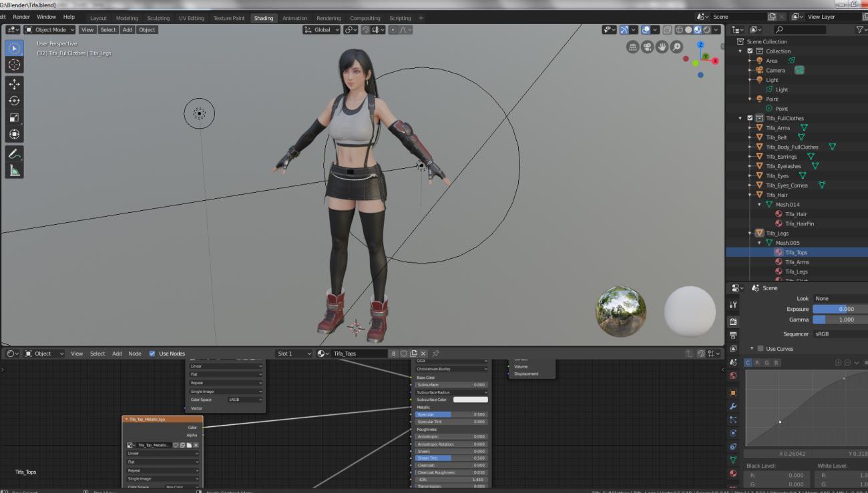Expand the Tifa_Arms object in outliner
The width and height of the screenshot is (868, 493).
(x=750, y=127)
